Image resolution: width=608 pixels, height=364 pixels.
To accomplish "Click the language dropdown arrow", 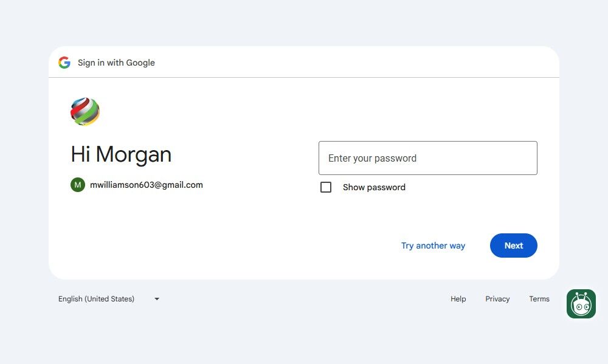I will coord(157,299).
